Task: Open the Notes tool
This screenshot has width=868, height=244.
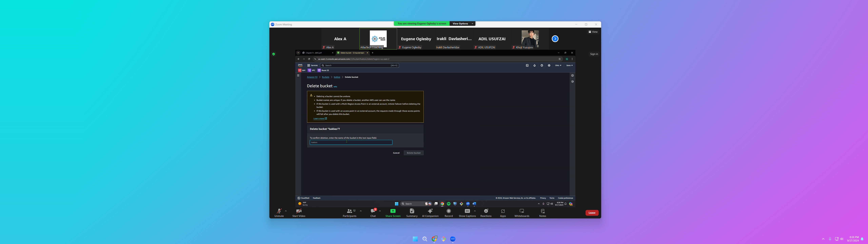Action: point(542,211)
